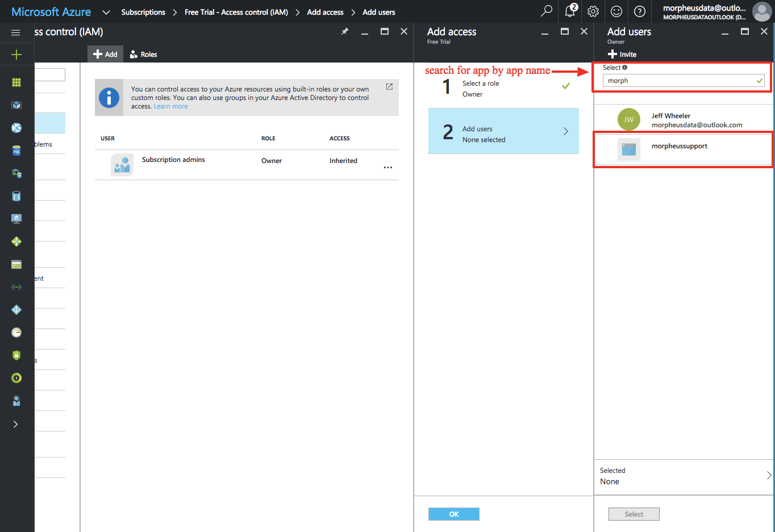Click Subscriptions breadcrumb
Image resolution: width=775 pixels, height=532 pixels.
coord(143,12)
